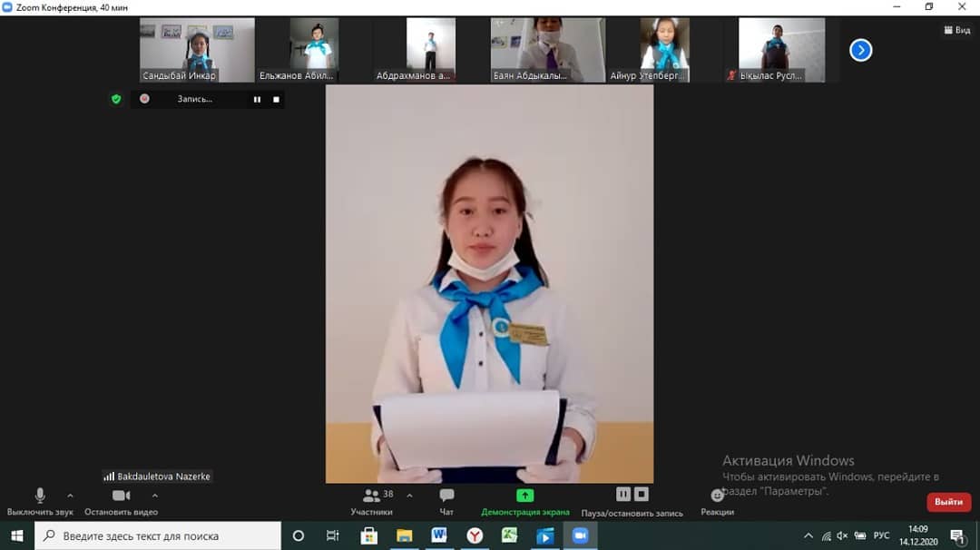Select Сандыбай Инкар video thumbnail
The height and width of the screenshot is (550, 980).
click(x=197, y=50)
